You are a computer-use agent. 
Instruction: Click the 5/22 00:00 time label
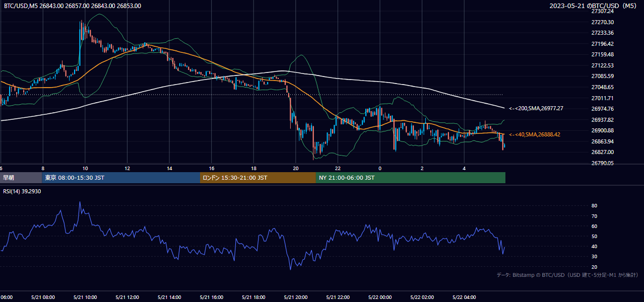coord(380,297)
